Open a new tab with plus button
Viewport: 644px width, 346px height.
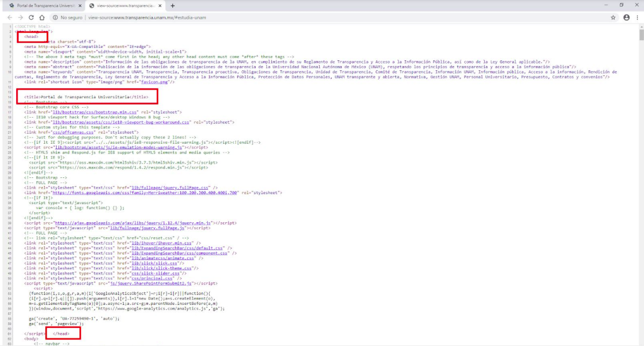coord(172,6)
